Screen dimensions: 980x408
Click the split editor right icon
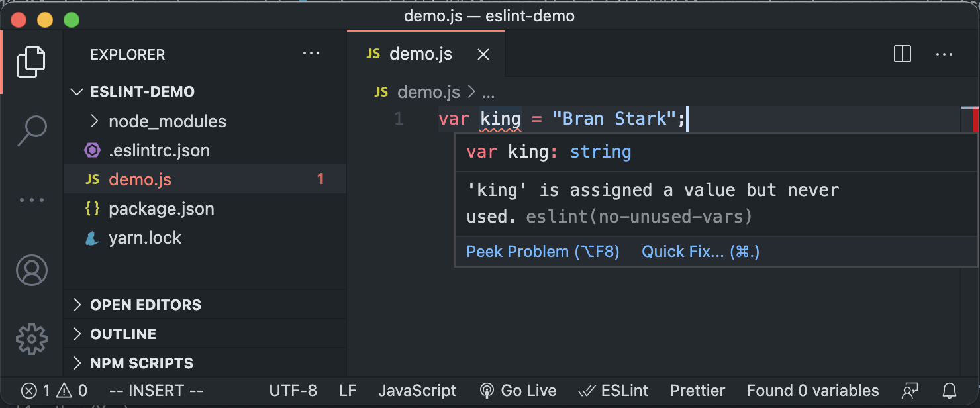point(903,54)
